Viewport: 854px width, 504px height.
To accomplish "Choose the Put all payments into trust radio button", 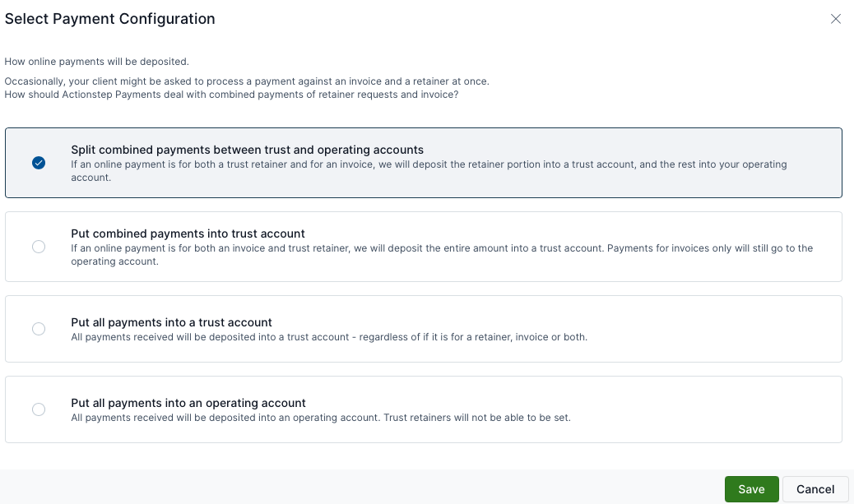I will pos(39,329).
